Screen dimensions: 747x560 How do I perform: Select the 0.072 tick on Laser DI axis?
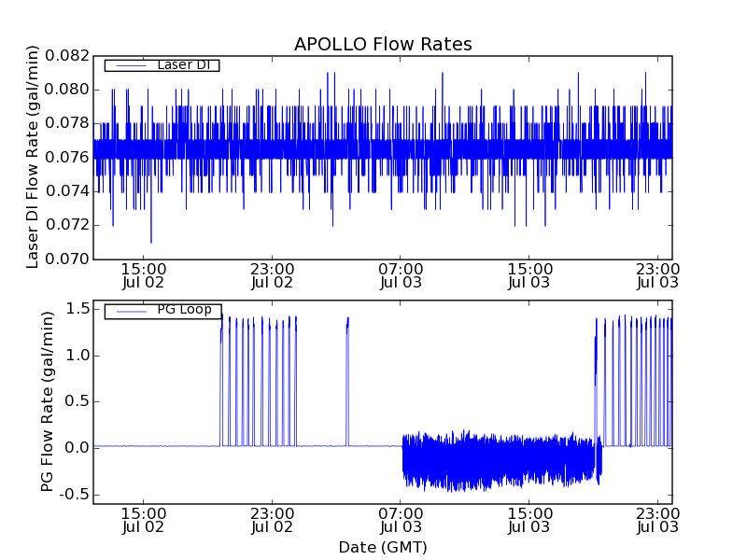(x=67, y=225)
